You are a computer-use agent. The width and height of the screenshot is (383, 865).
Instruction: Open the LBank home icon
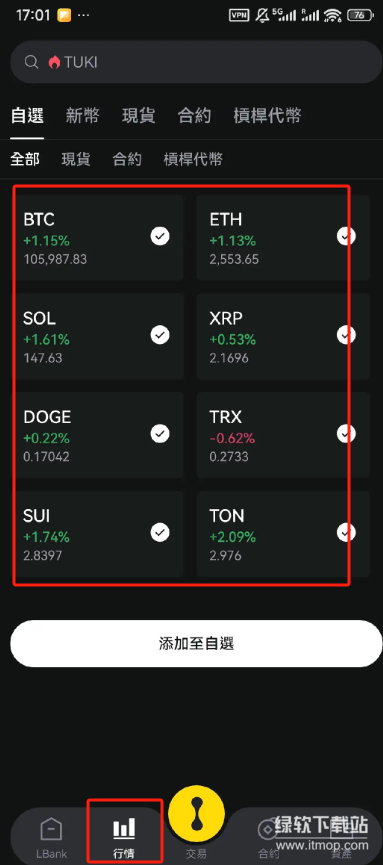[x=51, y=829]
